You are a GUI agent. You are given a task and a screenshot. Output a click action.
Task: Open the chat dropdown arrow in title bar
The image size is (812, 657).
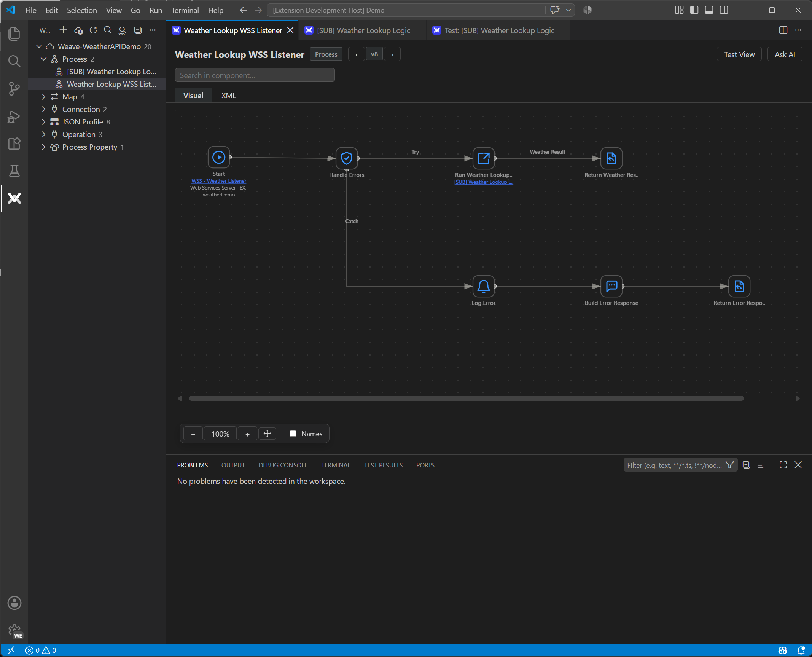click(x=568, y=10)
